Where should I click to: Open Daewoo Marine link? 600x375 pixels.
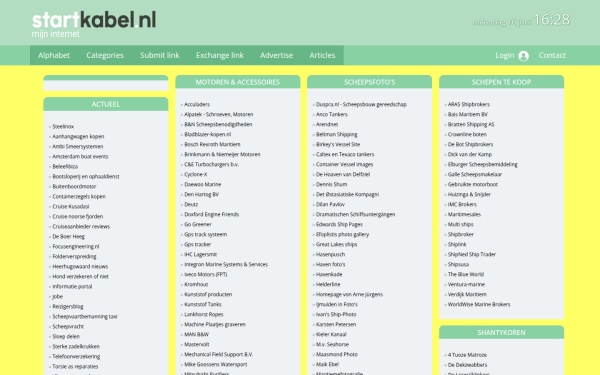[x=203, y=184]
